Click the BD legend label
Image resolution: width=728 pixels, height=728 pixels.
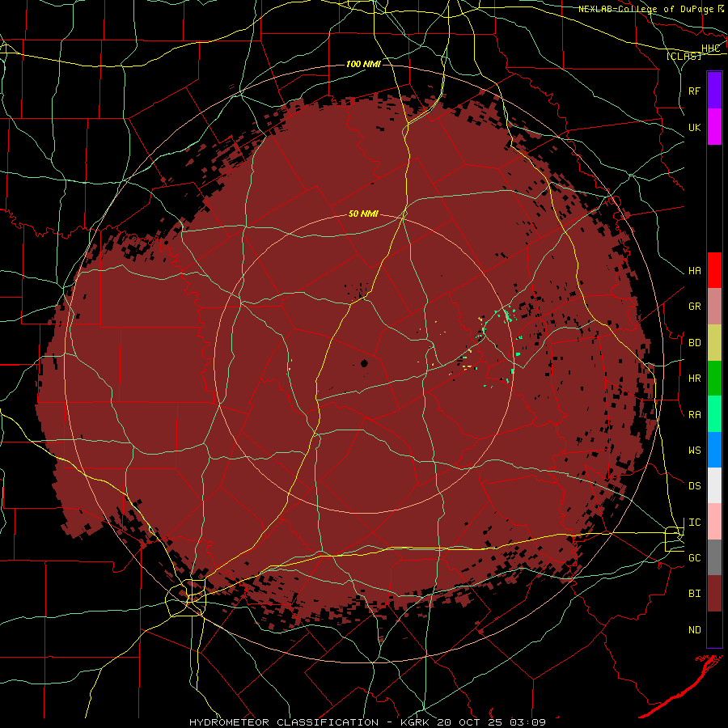694,343
